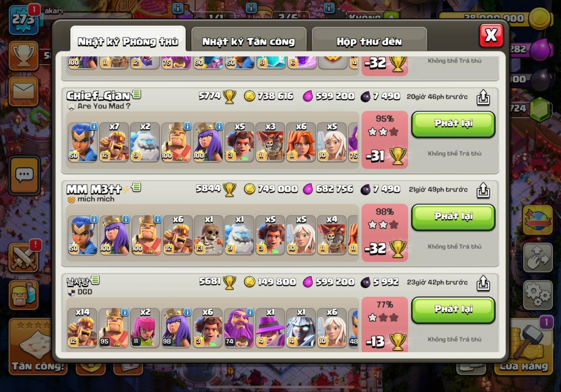This screenshot has width=561, height=392.
Task: Open MM M3tt's player profile name
Action: tap(94, 189)
